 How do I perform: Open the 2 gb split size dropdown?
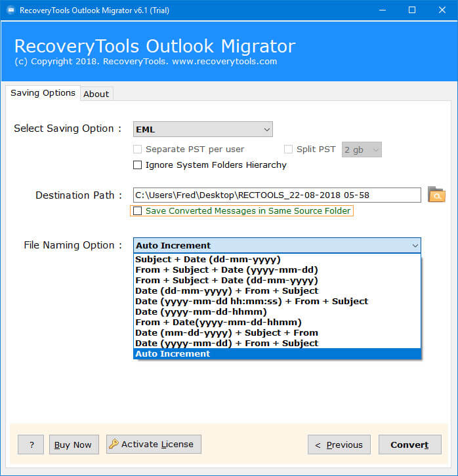point(362,149)
